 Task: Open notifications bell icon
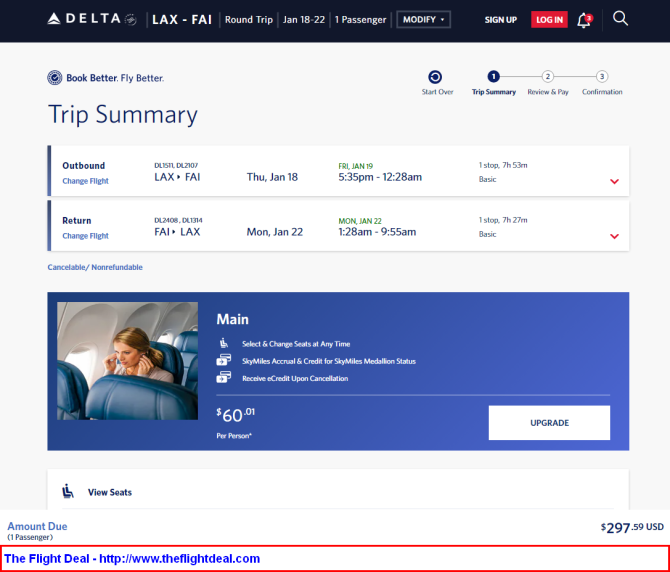pyautogui.click(x=584, y=20)
